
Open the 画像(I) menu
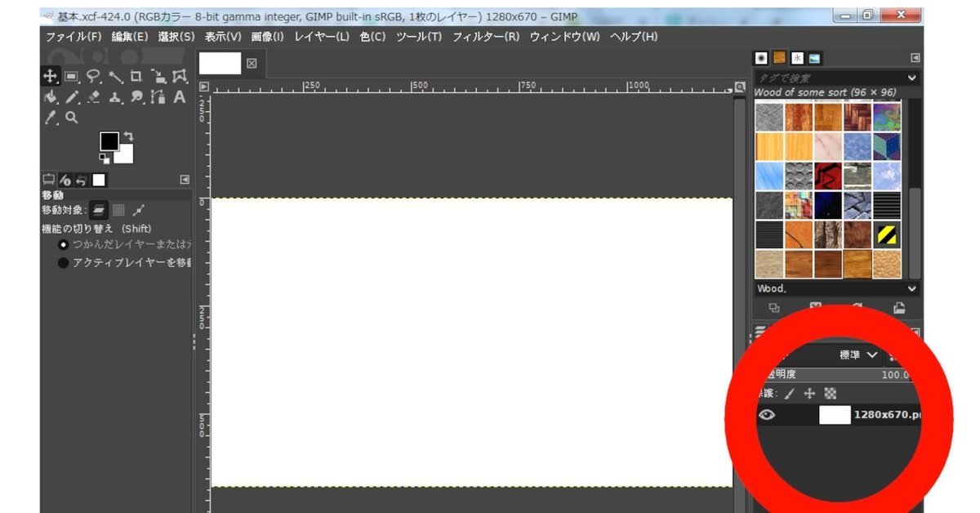[268, 37]
